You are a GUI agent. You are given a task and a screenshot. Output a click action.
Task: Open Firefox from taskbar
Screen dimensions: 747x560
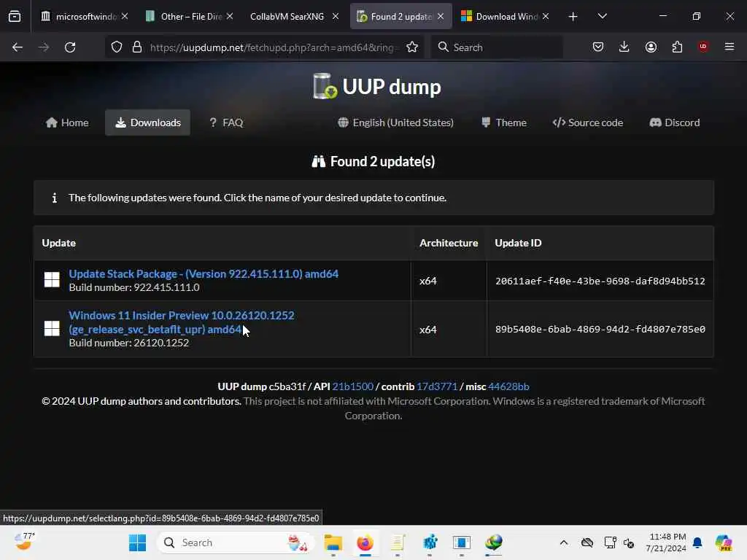pyautogui.click(x=365, y=542)
